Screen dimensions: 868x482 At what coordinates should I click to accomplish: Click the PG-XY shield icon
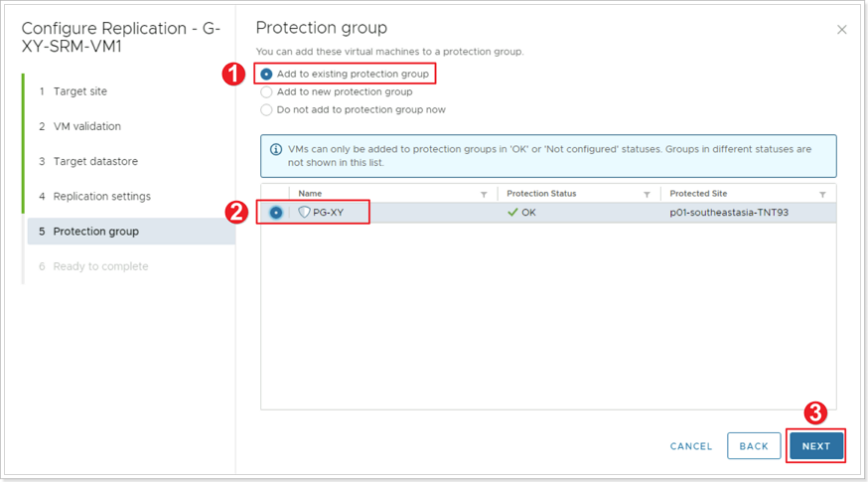tap(304, 213)
